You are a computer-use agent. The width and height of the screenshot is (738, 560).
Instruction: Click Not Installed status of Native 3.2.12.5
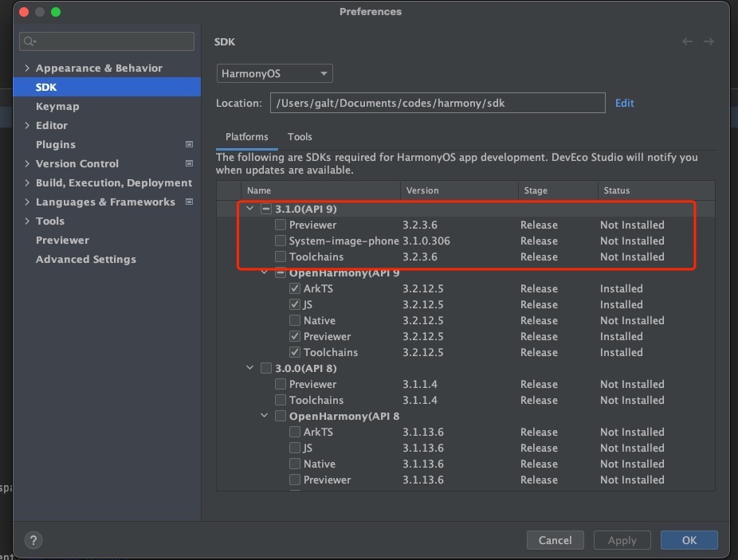point(632,320)
